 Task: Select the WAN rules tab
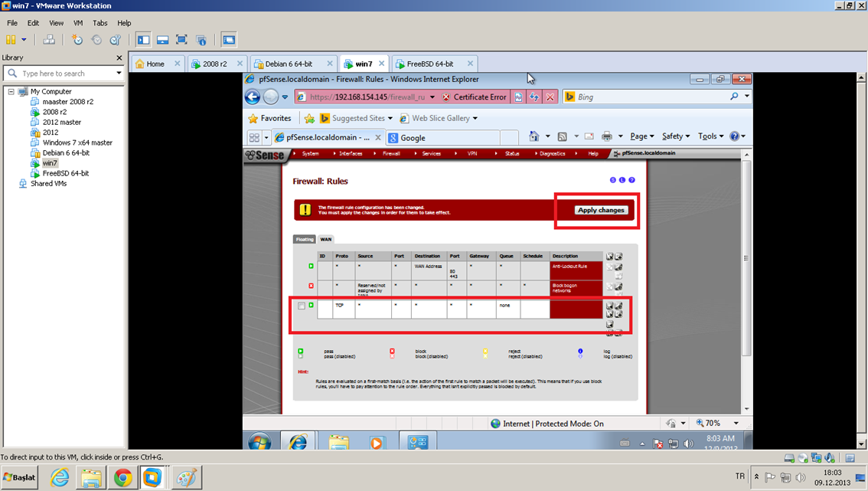(326, 240)
